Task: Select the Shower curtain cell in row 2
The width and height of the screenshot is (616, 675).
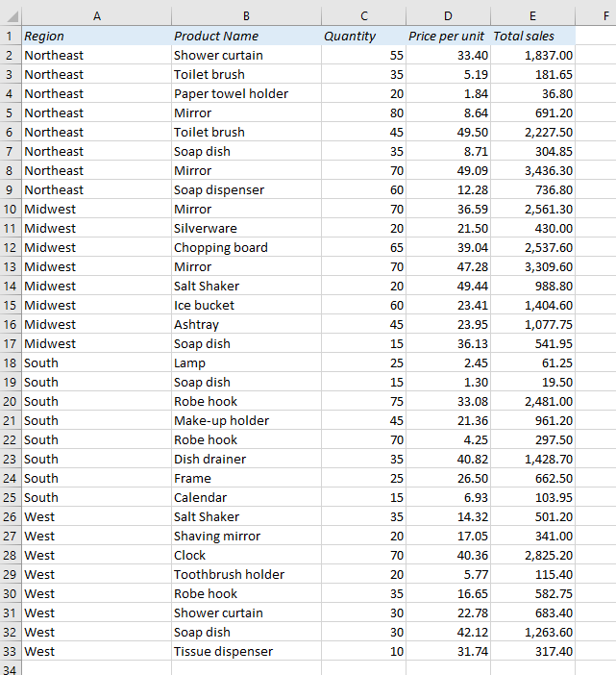Action: pyautogui.click(x=246, y=55)
